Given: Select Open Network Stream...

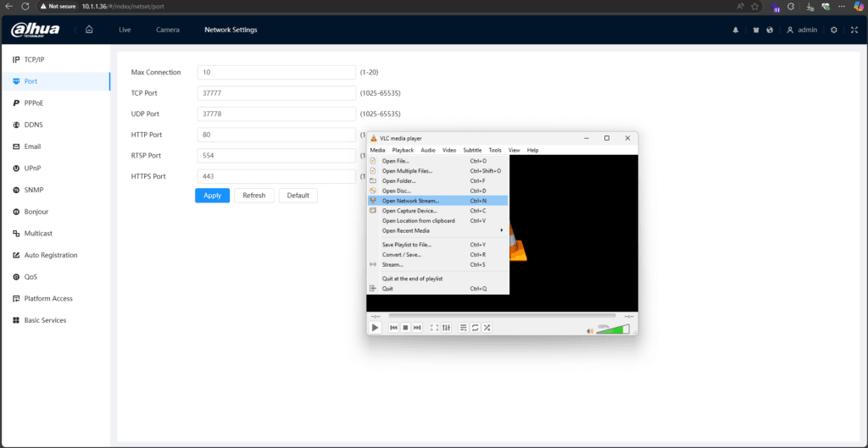Looking at the screenshot, I should [x=438, y=201].
